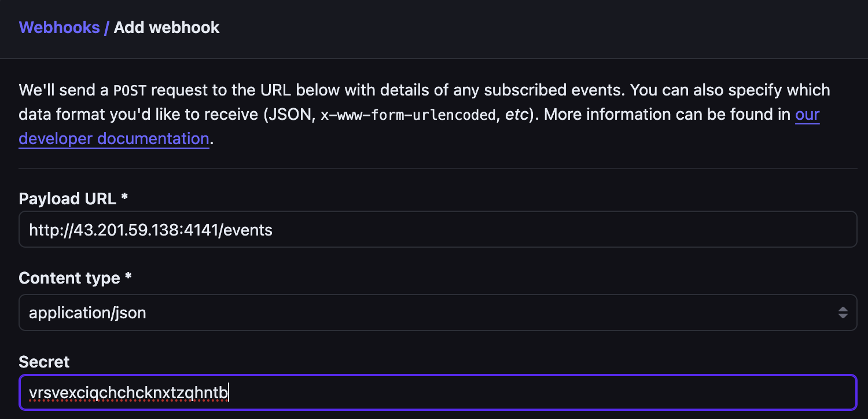
Task: Open the Webhooks breadcrumb link
Action: tap(59, 27)
